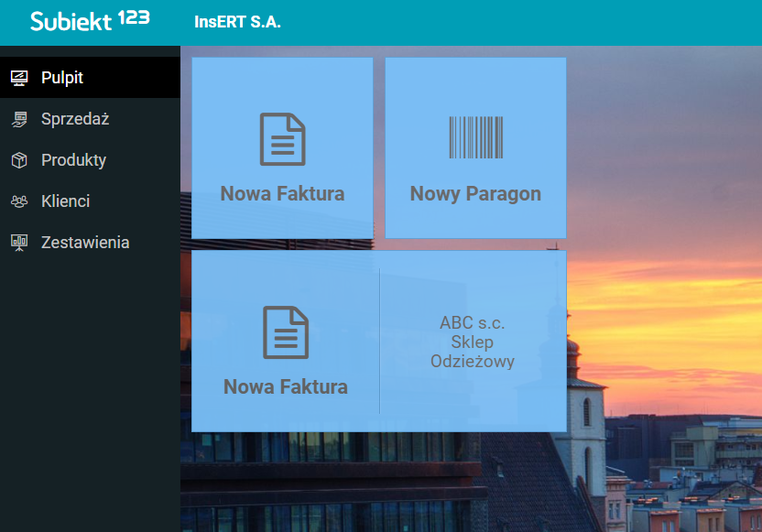Click the Zestawienia chart board icon
Image resolution: width=762 pixels, height=532 pixels.
19,243
